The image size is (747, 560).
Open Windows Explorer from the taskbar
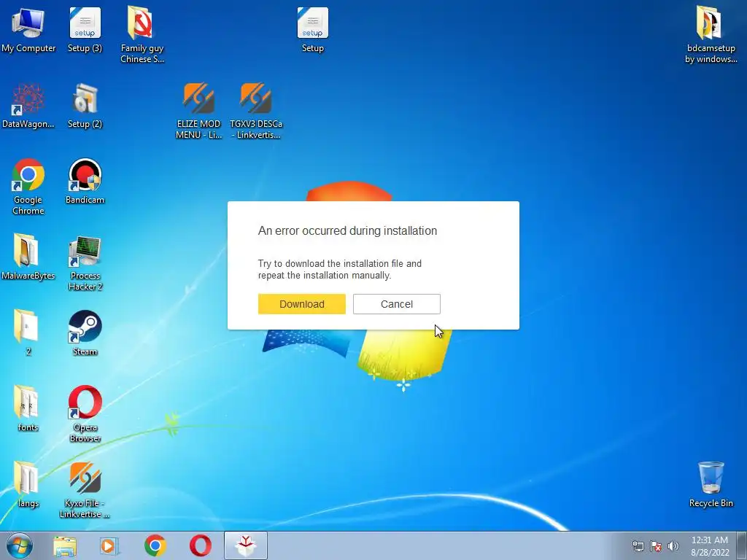click(64, 545)
